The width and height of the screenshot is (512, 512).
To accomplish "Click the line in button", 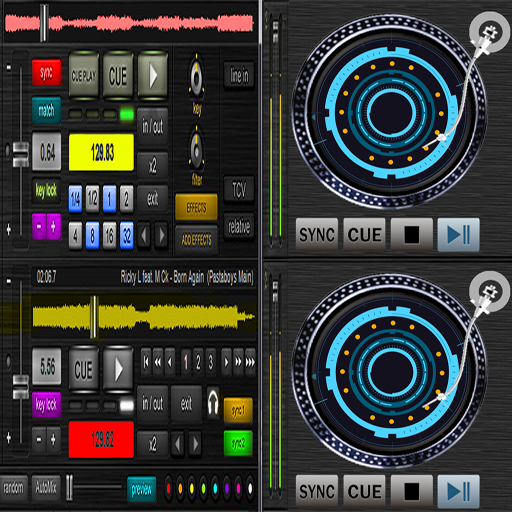I will point(239,75).
